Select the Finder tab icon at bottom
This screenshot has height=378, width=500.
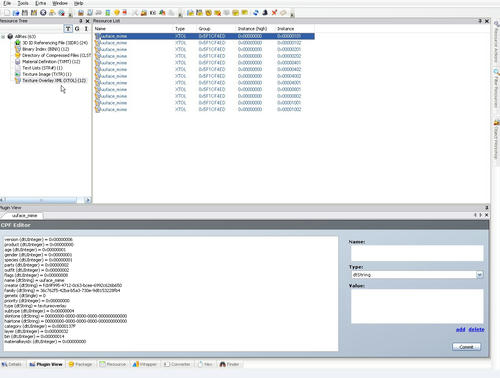coord(223,364)
